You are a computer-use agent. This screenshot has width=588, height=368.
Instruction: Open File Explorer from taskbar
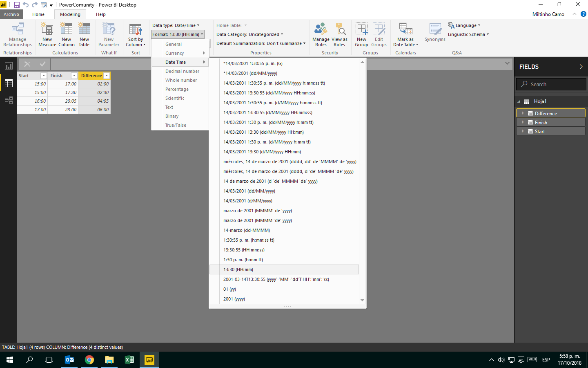click(109, 360)
